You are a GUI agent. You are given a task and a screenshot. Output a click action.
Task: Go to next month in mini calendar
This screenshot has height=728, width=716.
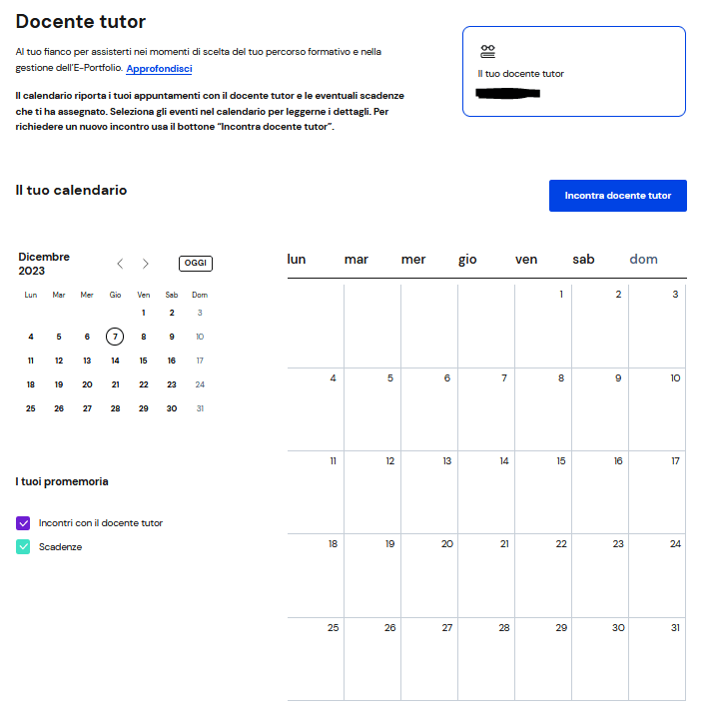(146, 264)
